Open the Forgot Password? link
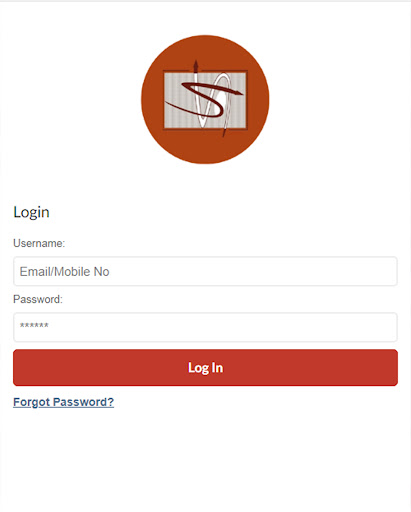 (63, 402)
